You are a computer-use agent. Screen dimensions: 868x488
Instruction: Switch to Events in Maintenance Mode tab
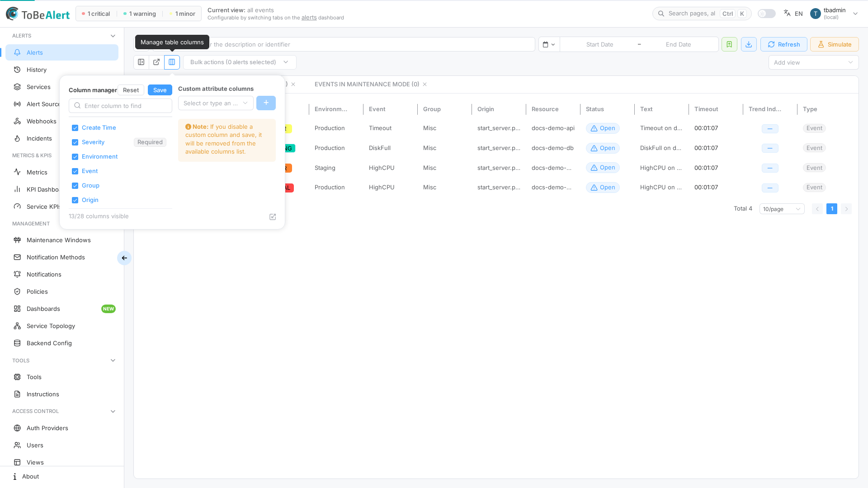coord(367,84)
